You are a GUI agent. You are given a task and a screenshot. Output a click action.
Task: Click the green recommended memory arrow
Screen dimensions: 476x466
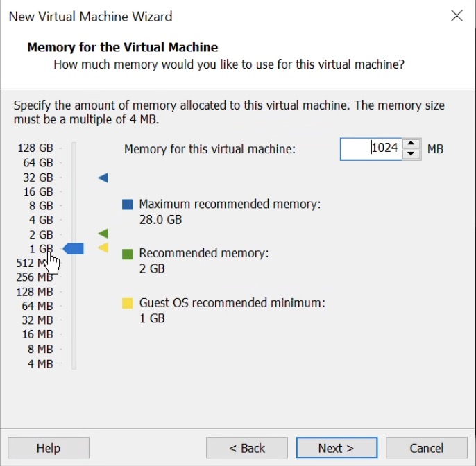pos(103,234)
